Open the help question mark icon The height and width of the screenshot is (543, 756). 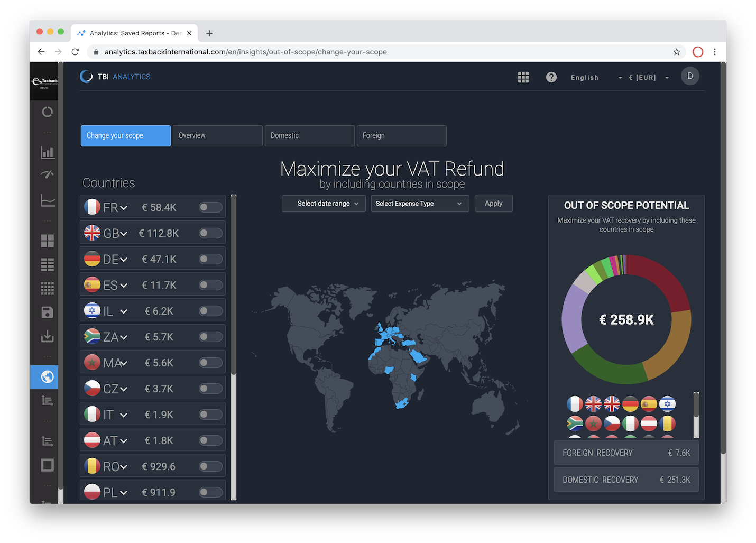click(x=551, y=77)
